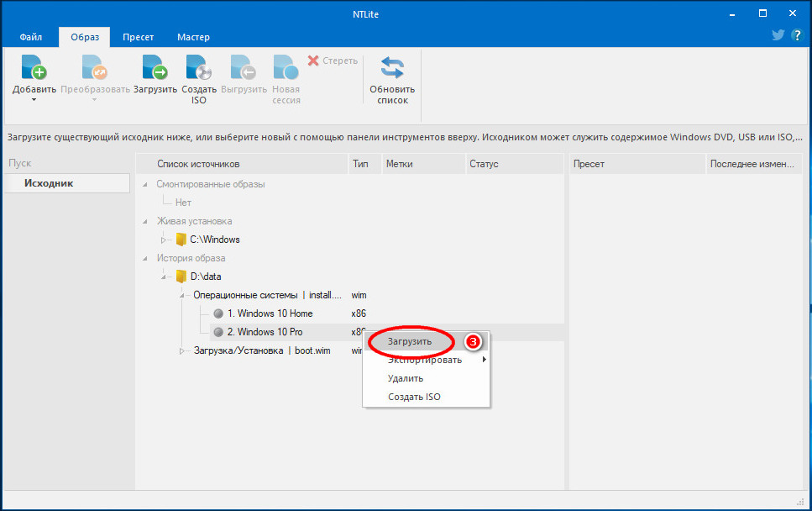This screenshot has width=812, height=511.
Task: Click the Добавить (Add) image icon
Action: (x=34, y=67)
